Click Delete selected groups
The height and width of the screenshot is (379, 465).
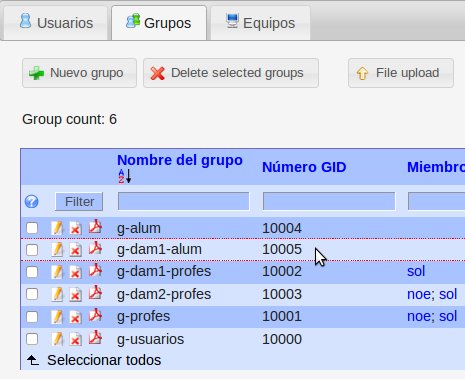(x=231, y=73)
